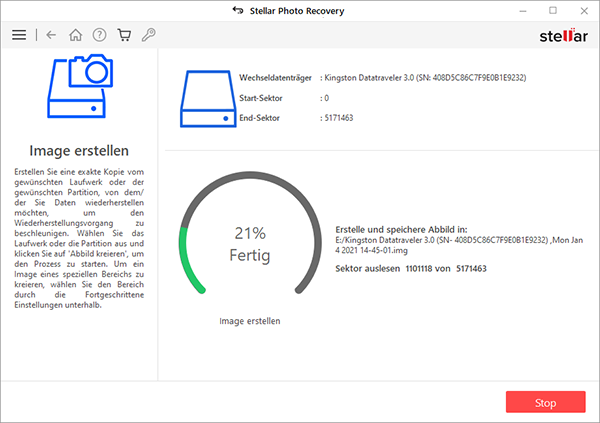Click 'Sektor auslesen 1101118 von 5171463' text
The image size is (600, 423).
coord(411,269)
